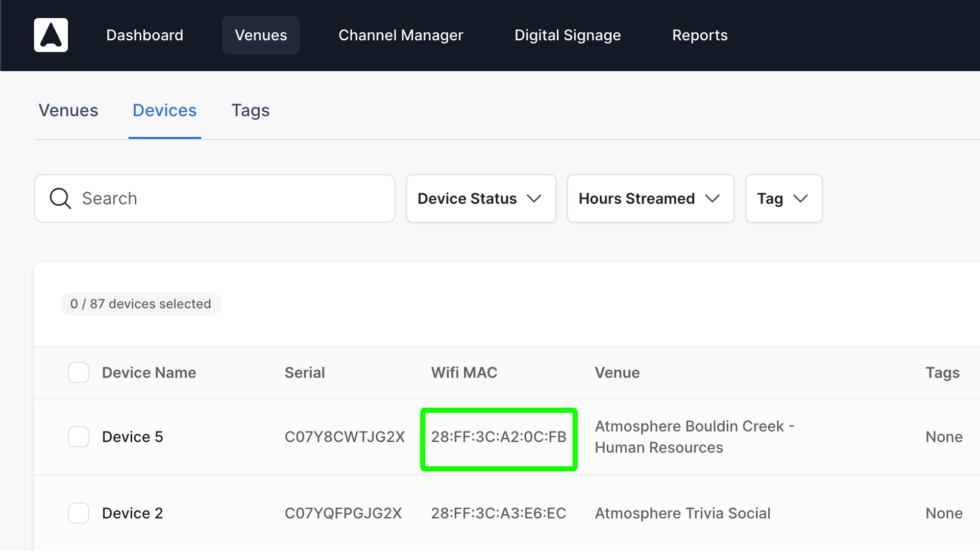Open Device 5 details
The image size is (980, 551).
133,437
